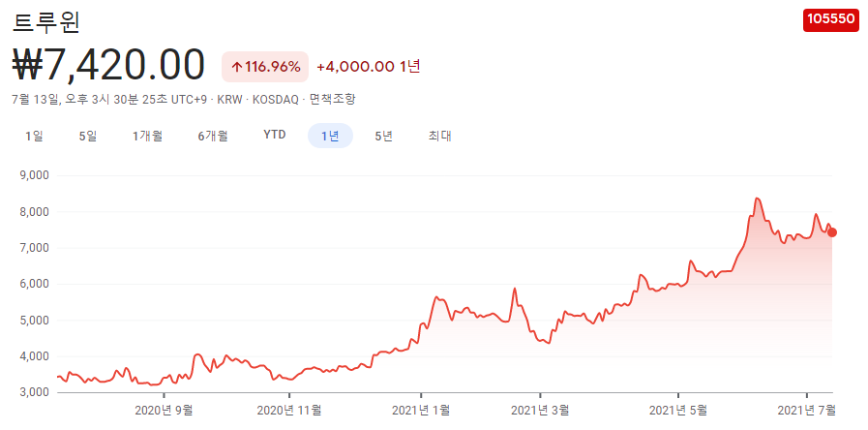Switch chart to 5년 range
The image size is (868, 430).
[383, 136]
